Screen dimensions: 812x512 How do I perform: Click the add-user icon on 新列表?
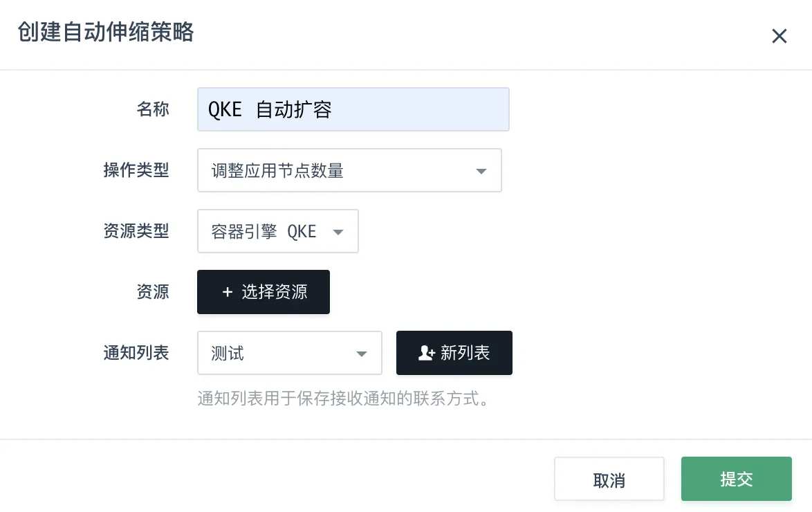[x=427, y=353]
